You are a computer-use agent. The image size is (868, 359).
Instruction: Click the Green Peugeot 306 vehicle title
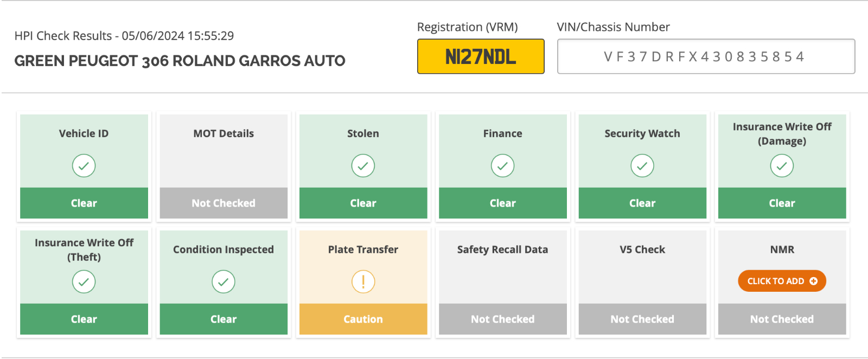pos(180,61)
